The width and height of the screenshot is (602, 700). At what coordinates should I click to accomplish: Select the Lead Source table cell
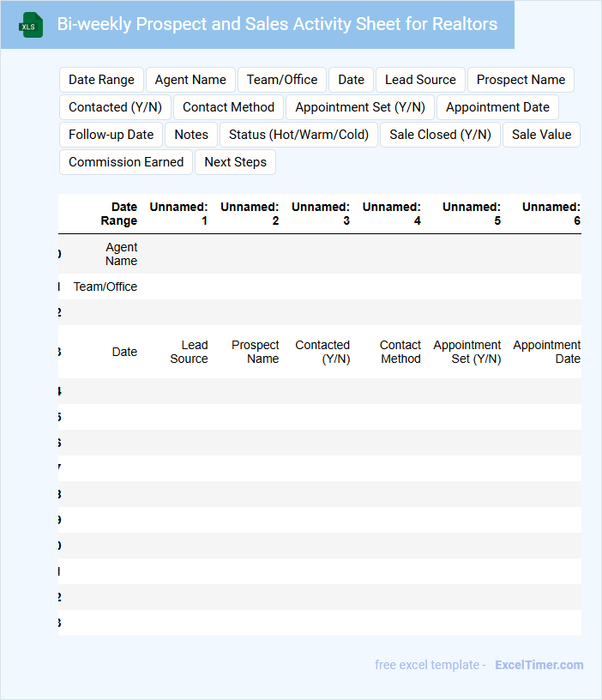(x=189, y=352)
